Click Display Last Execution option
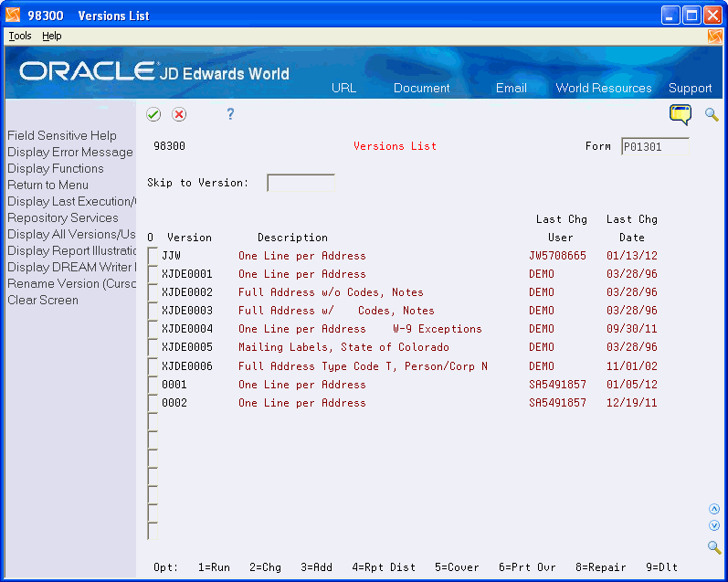 [x=71, y=201]
